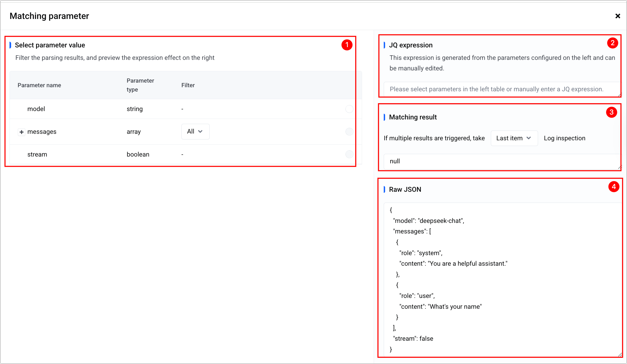Viewport: 627px width, 364px height.
Task: Click the model parameter name cell
Action: click(x=36, y=109)
